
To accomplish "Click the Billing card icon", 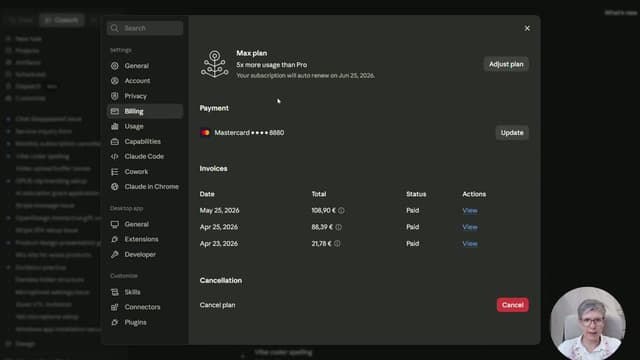I will (115, 111).
